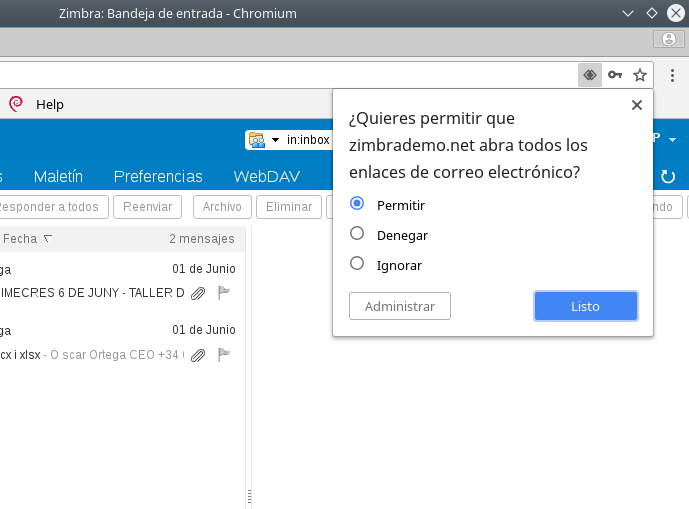Open the Help menu
This screenshot has height=509, width=689.
tap(50, 105)
